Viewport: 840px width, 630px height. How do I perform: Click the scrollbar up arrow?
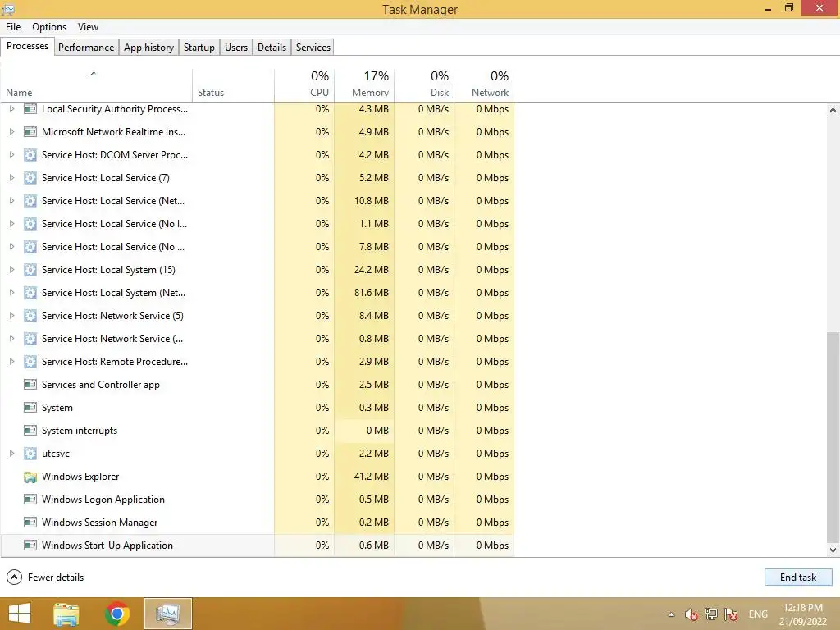point(833,111)
